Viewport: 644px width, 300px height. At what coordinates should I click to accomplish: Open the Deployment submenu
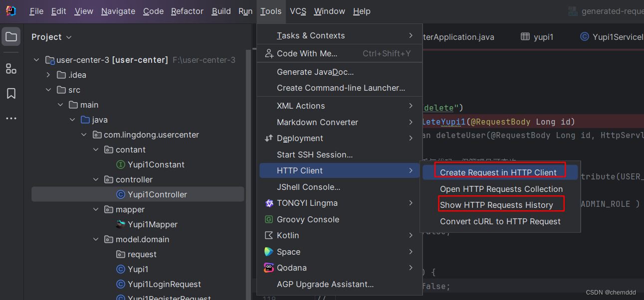(299, 138)
